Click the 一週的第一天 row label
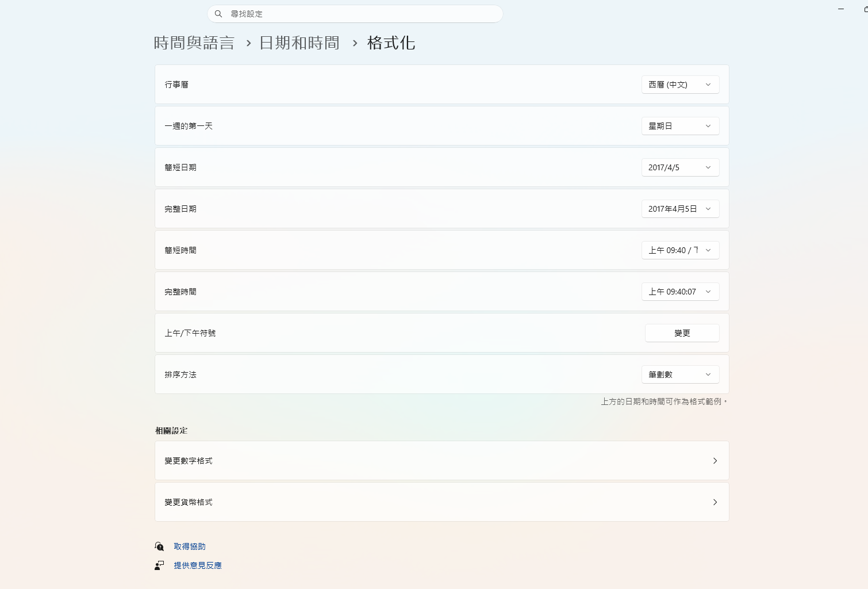Screen dimensions: 868x589 189,126
